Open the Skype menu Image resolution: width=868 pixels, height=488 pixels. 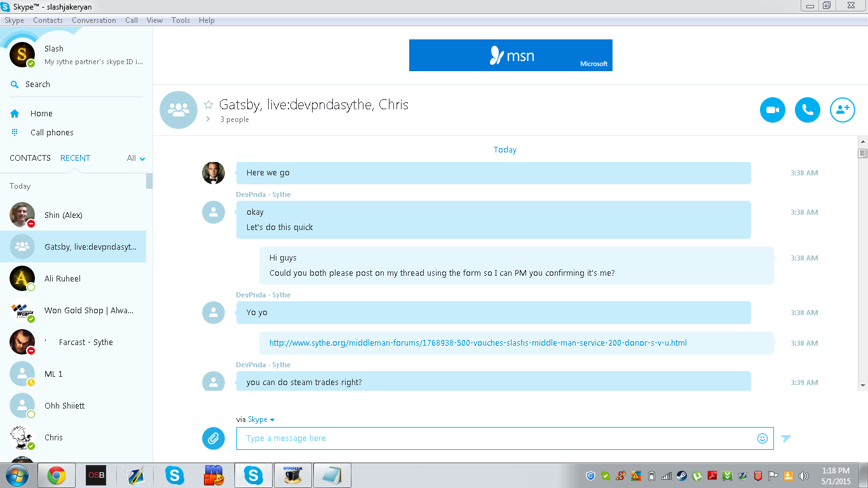[x=14, y=20]
